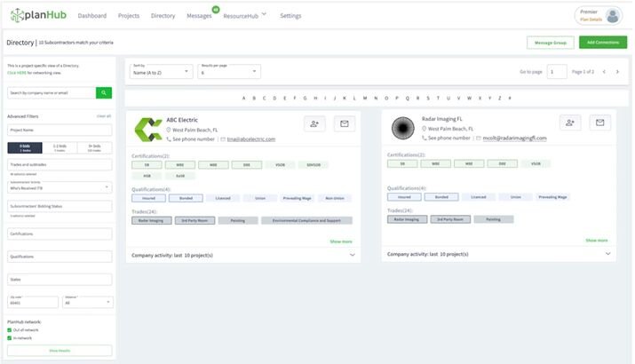
Task: Click the green search magnifier button
Action: [x=104, y=92]
